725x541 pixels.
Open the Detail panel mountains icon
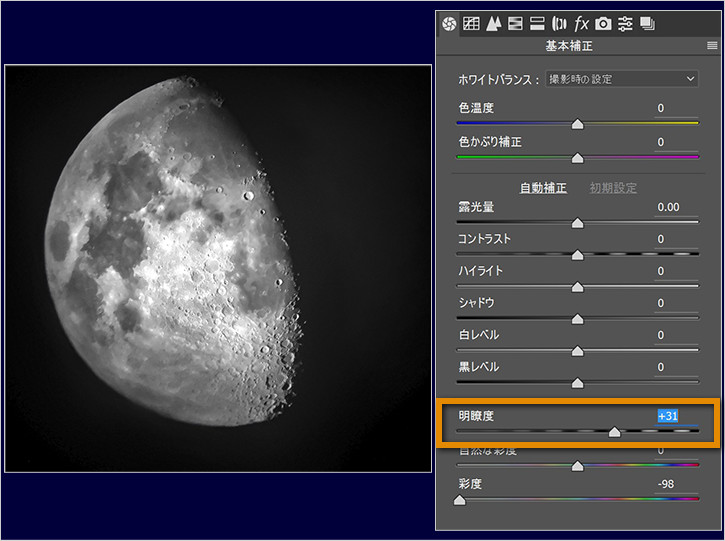[493, 23]
